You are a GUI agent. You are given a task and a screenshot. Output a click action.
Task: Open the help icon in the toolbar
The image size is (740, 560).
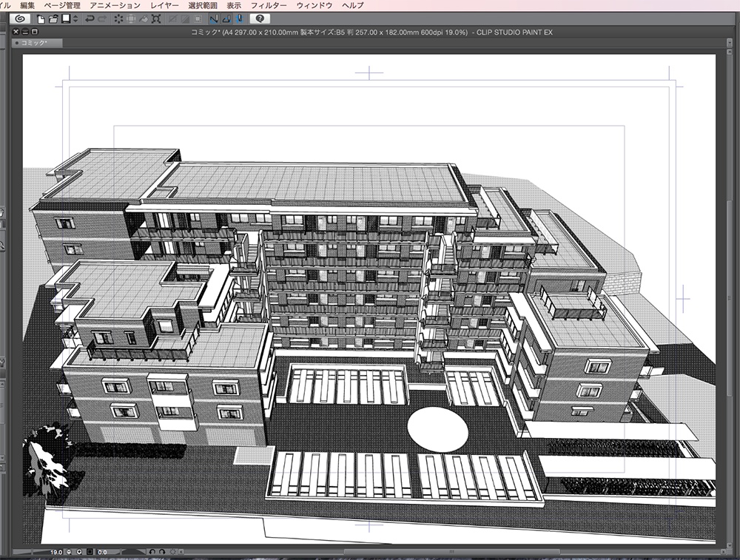[259, 20]
